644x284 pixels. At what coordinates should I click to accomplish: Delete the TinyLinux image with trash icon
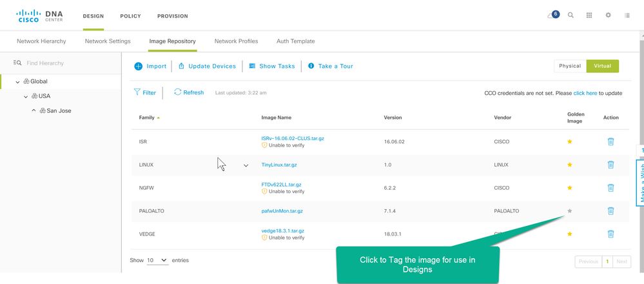tap(610, 165)
